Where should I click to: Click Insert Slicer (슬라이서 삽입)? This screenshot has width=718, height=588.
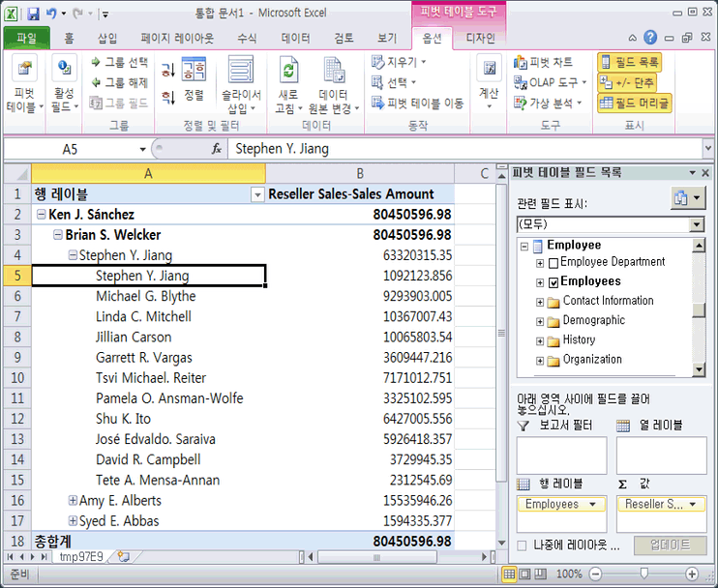point(241,85)
